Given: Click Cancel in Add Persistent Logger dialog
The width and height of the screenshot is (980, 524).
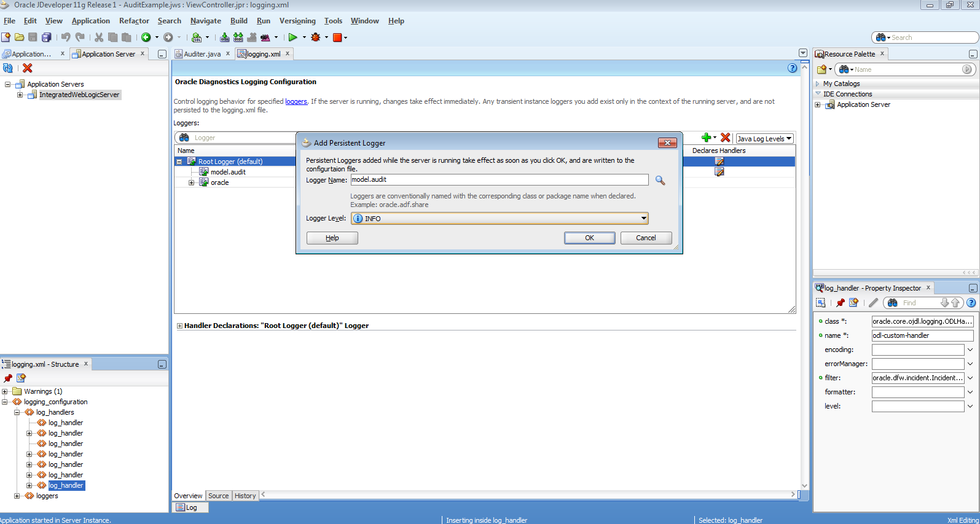Looking at the screenshot, I should [646, 238].
